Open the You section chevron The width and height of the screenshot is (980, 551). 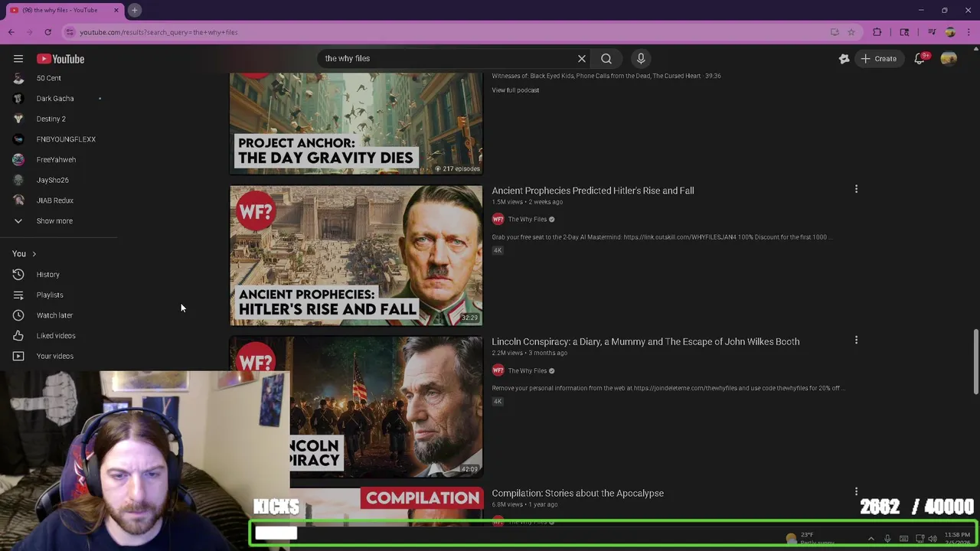34,254
